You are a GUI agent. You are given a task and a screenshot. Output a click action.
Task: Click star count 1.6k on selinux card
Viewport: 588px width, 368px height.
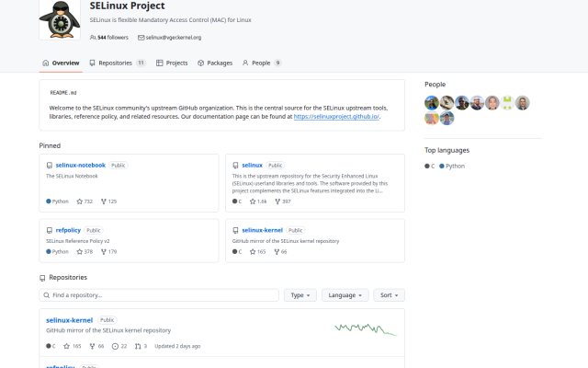click(258, 201)
